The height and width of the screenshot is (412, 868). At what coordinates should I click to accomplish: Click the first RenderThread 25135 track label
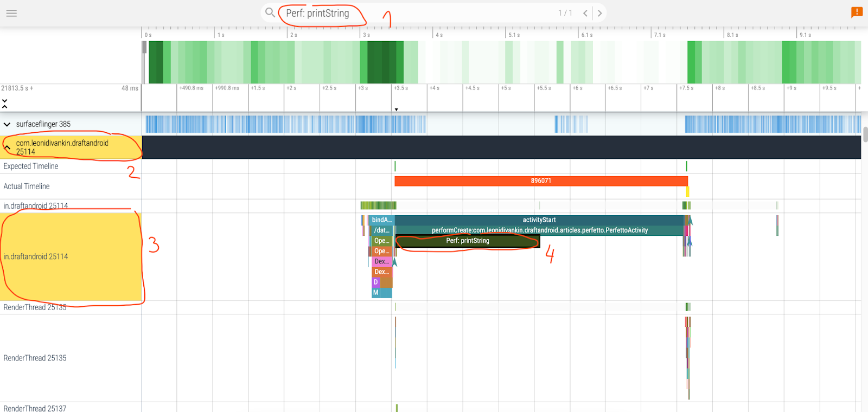pos(35,307)
